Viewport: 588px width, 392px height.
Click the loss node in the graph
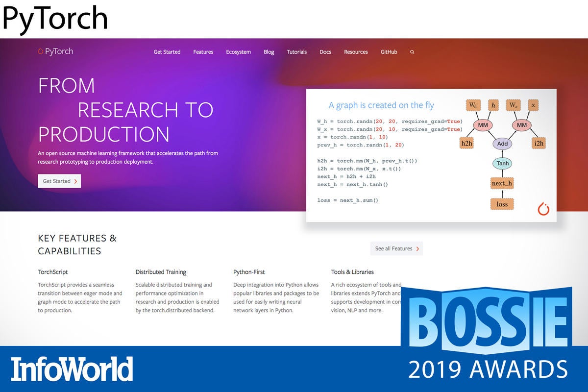[x=502, y=204]
